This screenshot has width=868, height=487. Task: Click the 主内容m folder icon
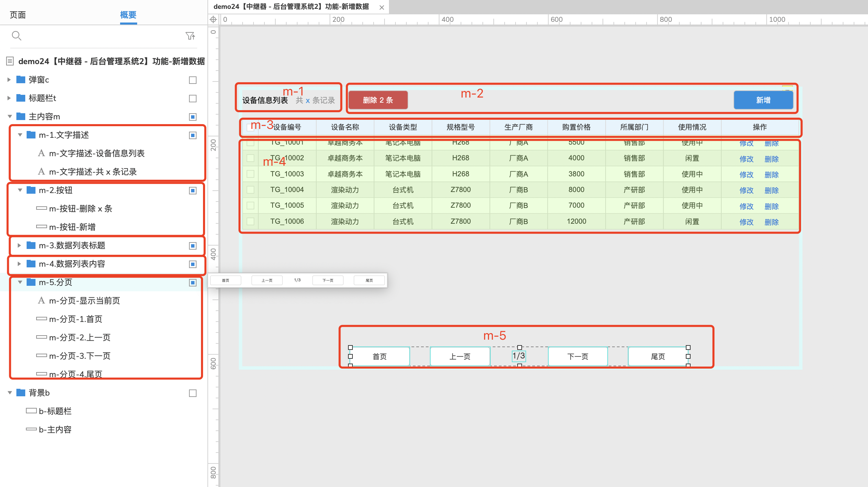(21, 116)
